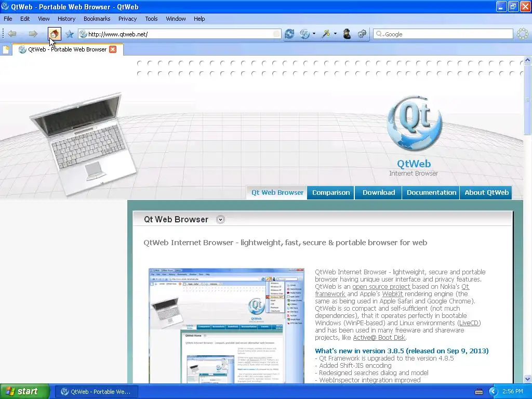Click the magnifier icon in the Google search box

point(379,34)
